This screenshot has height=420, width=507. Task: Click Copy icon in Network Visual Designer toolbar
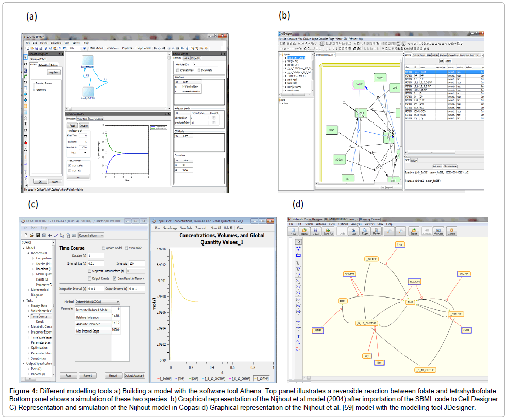(365, 231)
